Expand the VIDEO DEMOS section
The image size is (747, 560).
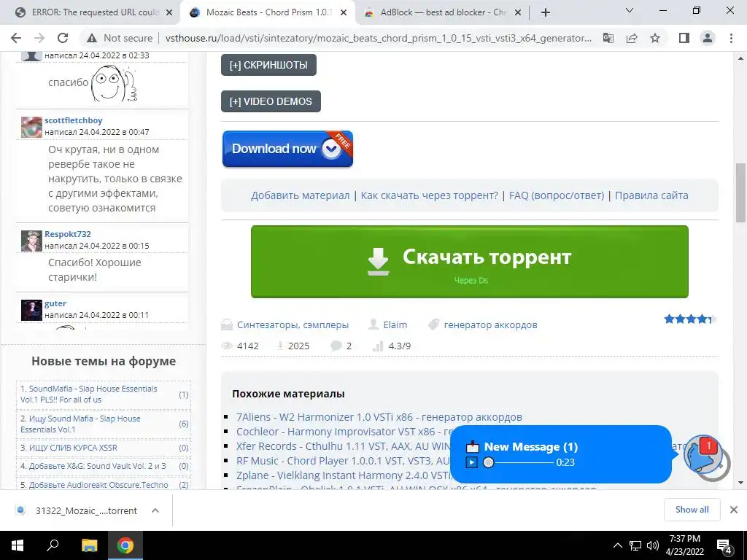click(271, 101)
